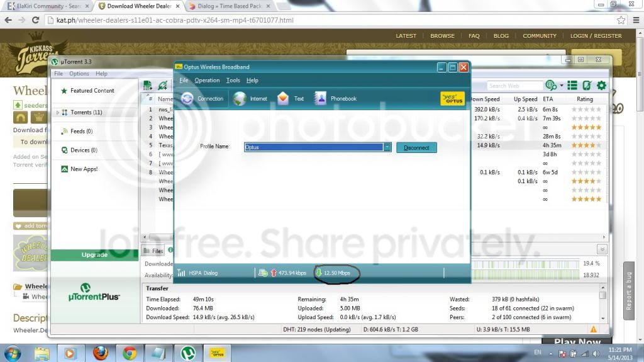Click the green Upgrade button in uTorrent
This screenshot has width=644, height=362.
click(x=94, y=255)
